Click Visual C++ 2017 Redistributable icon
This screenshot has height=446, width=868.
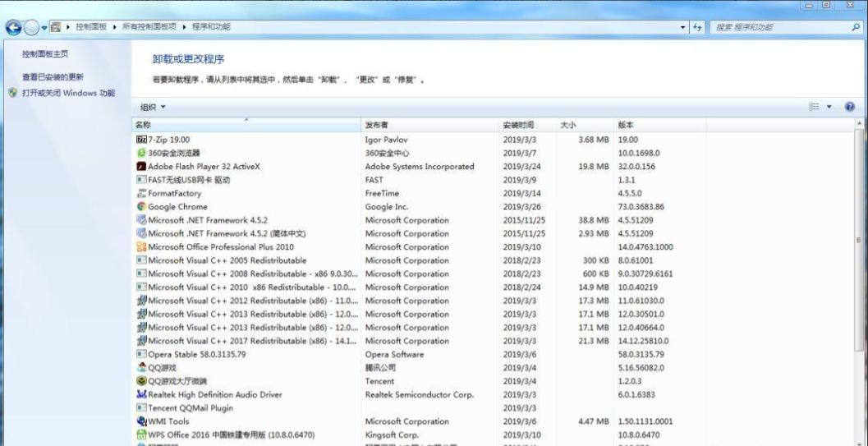pos(141,341)
